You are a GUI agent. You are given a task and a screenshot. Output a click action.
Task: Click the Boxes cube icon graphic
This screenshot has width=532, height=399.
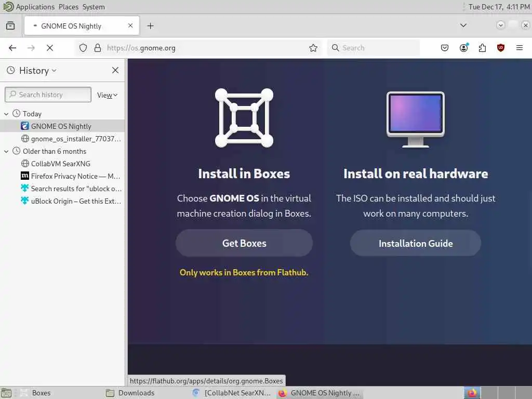(x=244, y=118)
